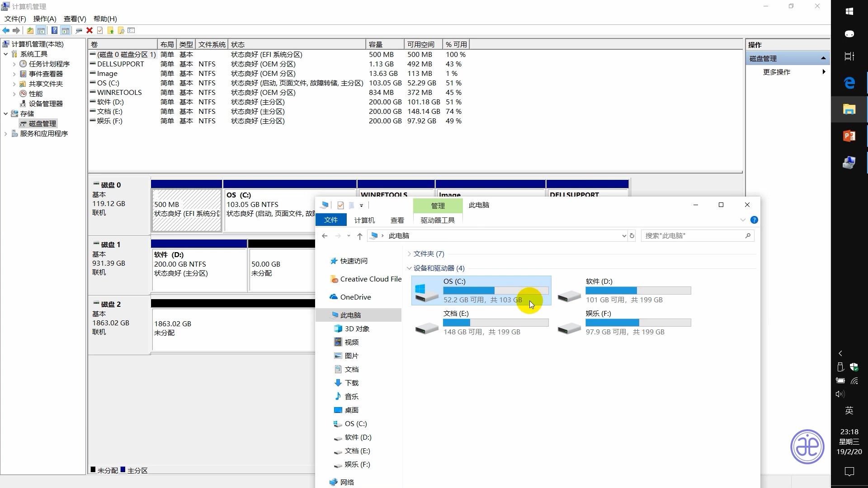
Task: Open the address bar history dropdown
Action: [624, 235]
